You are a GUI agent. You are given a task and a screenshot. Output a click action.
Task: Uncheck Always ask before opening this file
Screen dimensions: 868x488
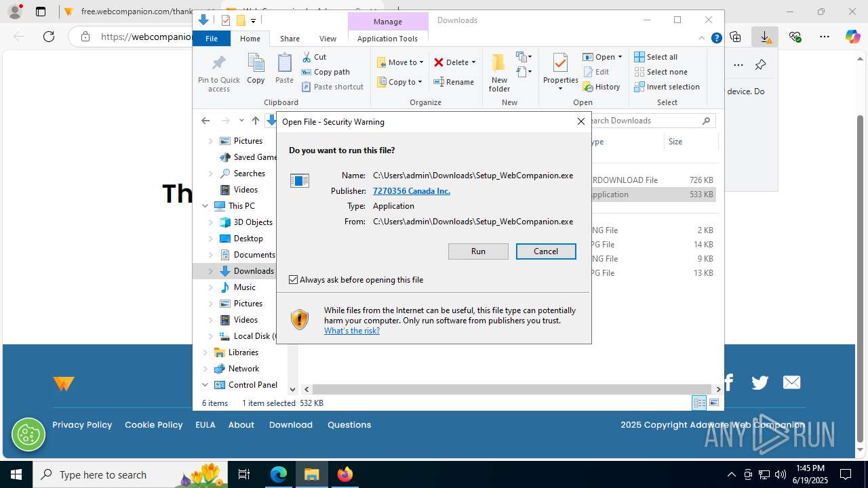click(x=294, y=280)
